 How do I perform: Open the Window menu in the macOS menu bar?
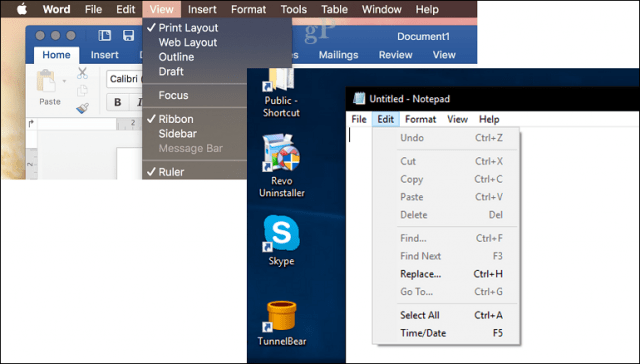(382, 9)
